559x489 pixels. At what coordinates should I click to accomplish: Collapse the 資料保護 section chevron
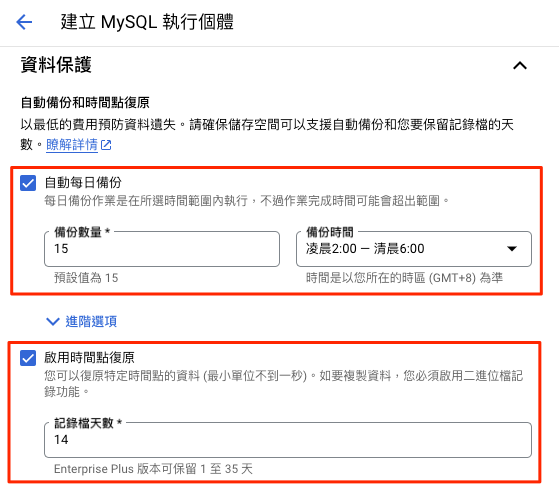coord(520,66)
